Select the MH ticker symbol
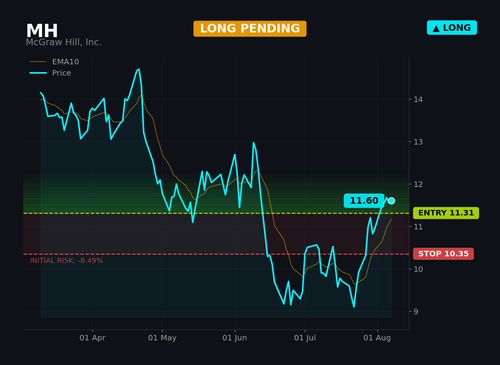500x365 pixels. coord(42,31)
